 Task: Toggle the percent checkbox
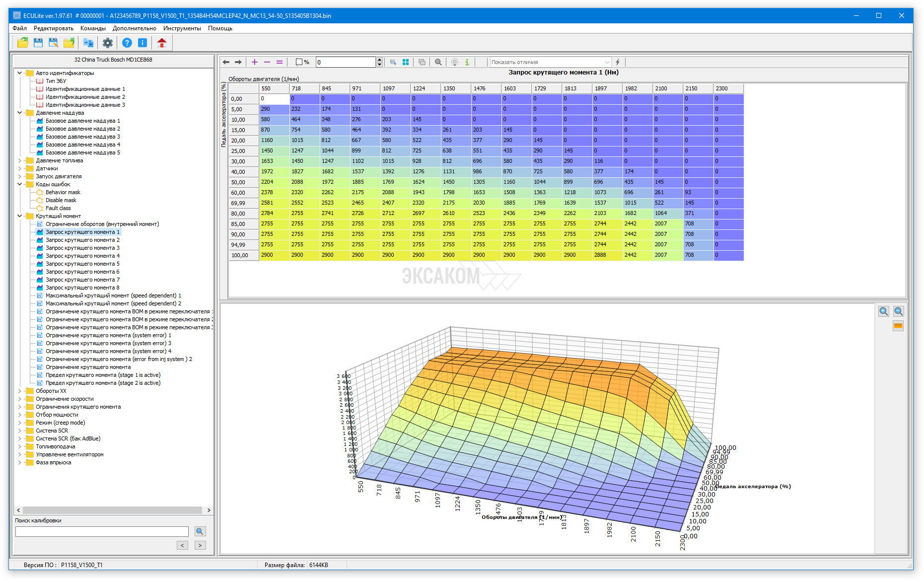299,62
